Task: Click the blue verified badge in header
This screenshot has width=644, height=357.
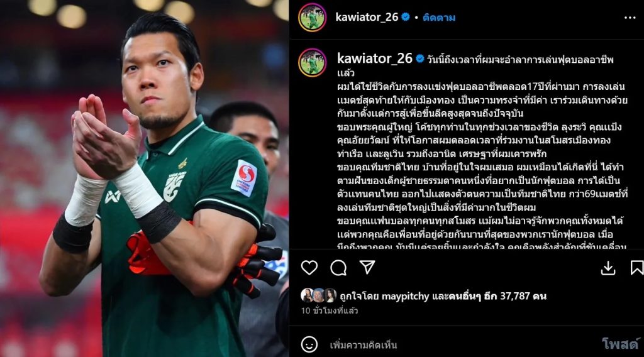Action: click(x=406, y=17)
